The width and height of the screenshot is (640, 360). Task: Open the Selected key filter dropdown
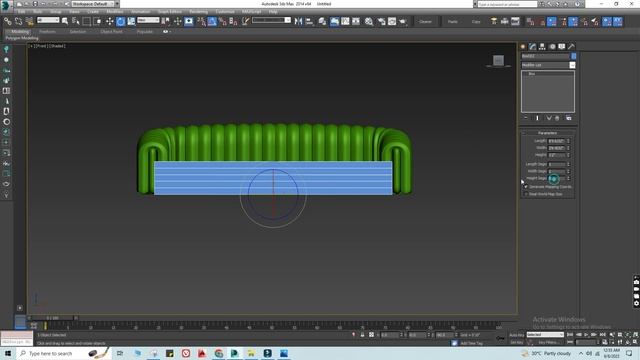click(545, 335)
